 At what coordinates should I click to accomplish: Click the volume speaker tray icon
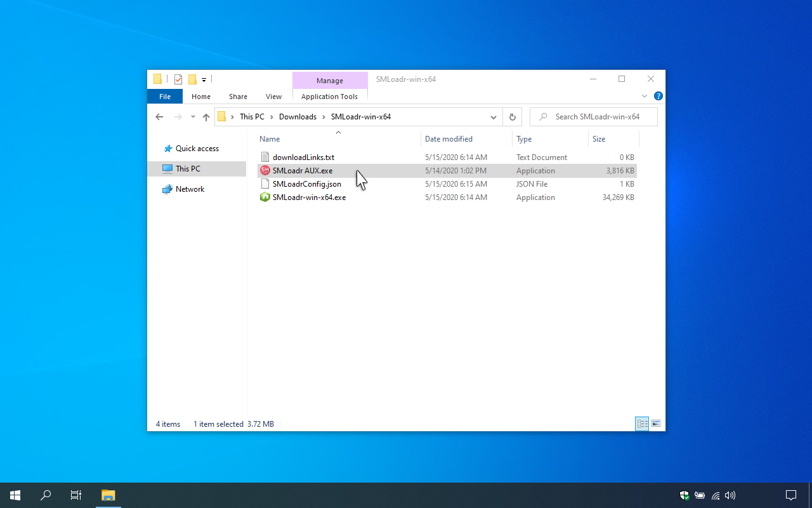(730, 495)
